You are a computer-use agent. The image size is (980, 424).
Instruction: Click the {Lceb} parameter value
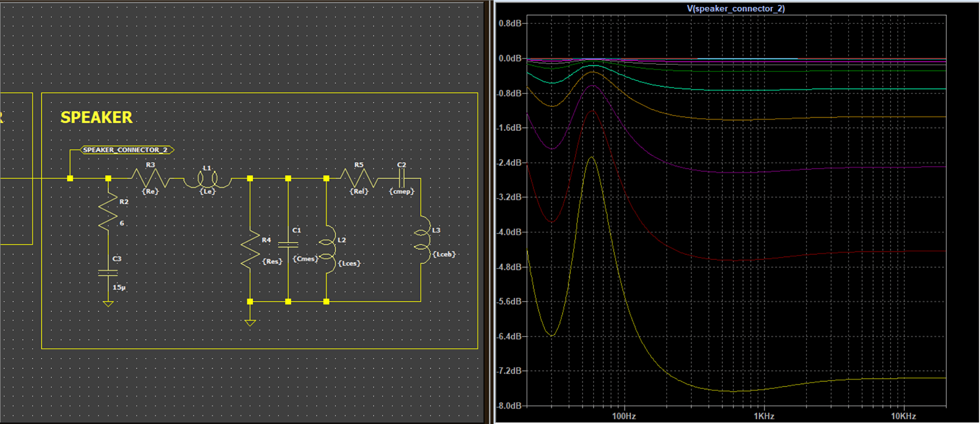(x=444, y=254)
